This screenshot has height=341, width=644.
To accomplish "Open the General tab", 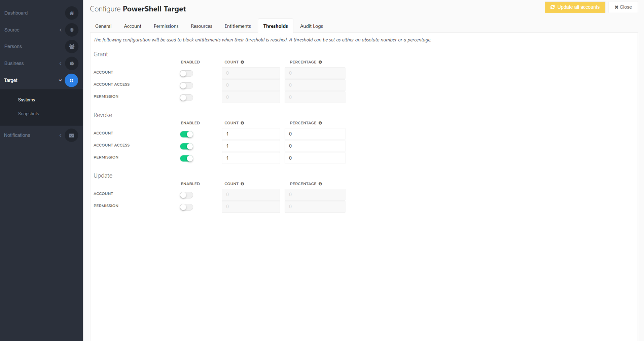I will [x=103, y=26].
